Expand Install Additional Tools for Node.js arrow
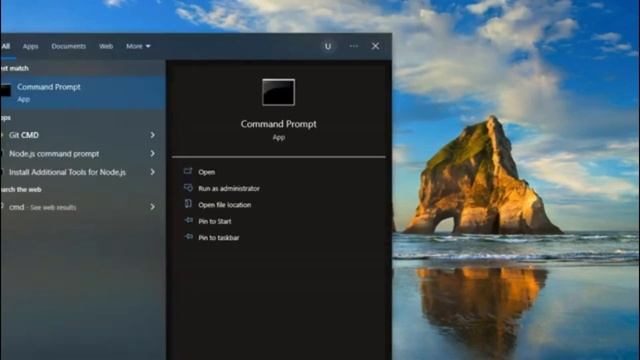The width and height of the screenshot is (640, 360). (x=152, y=172)
